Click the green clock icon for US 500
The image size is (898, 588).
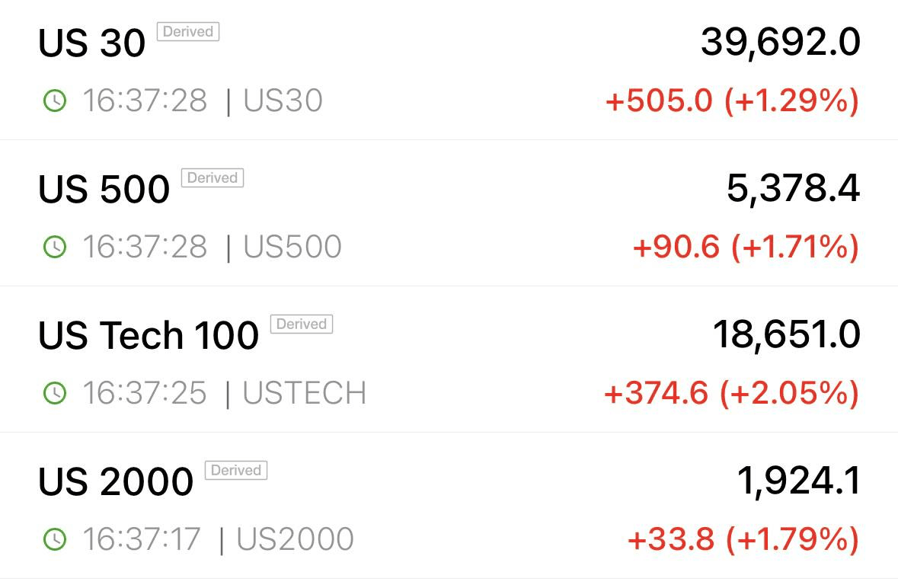tap(55, 247)
